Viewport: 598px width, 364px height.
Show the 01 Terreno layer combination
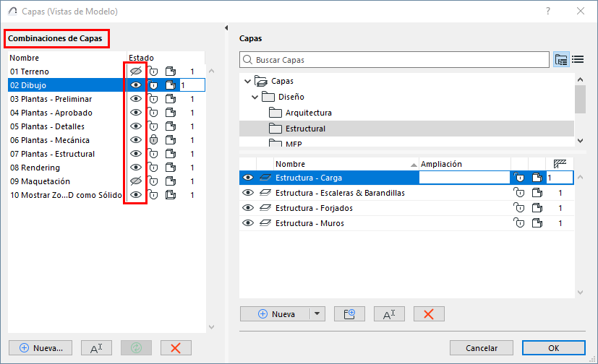pyautogui.click(x=135, y=71)
